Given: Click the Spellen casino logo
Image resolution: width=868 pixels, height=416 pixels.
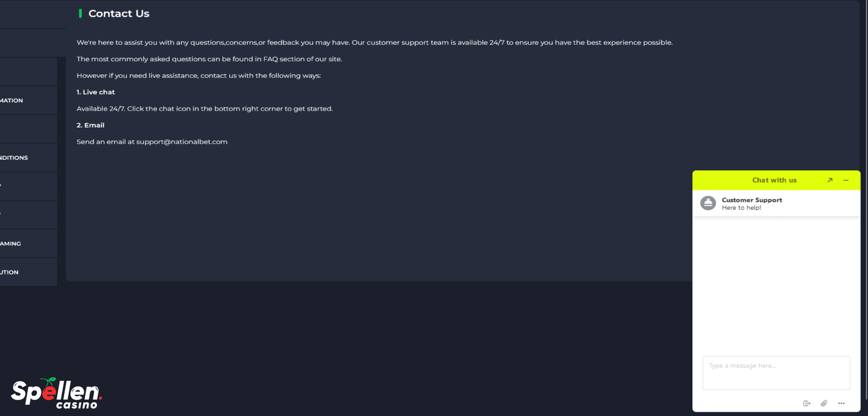Looking at the screenshot, I should 56,393.
